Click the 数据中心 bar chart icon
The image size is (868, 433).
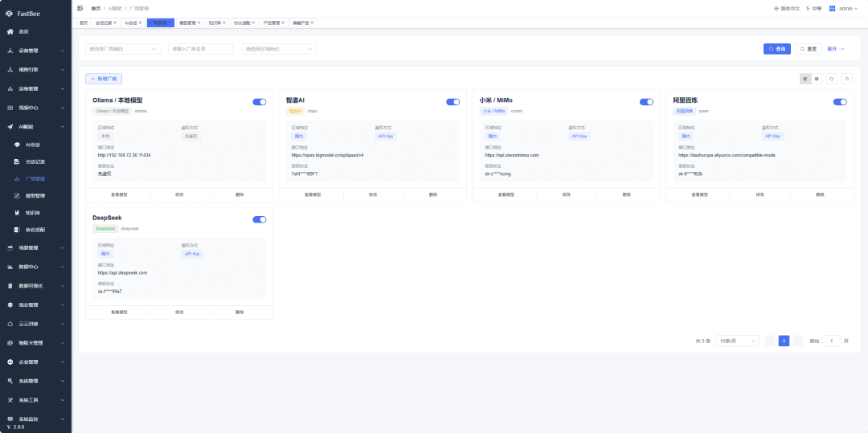(10, 267)
